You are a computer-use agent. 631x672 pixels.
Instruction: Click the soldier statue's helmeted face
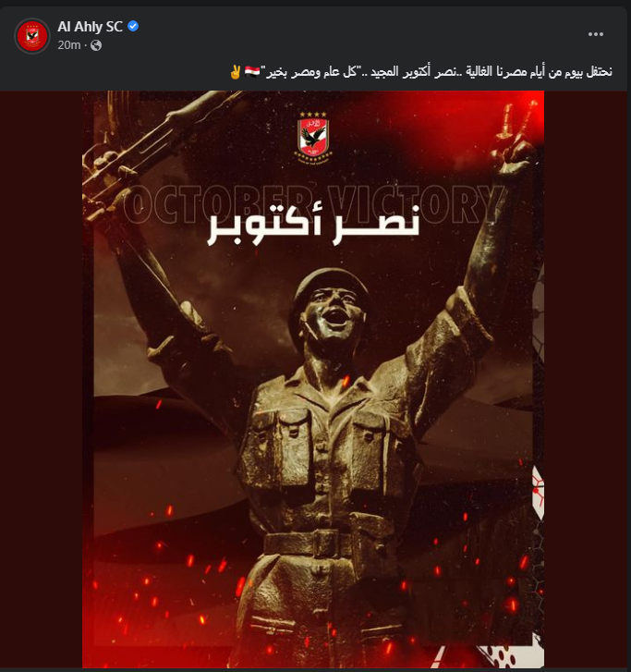[x=333, y=309]
